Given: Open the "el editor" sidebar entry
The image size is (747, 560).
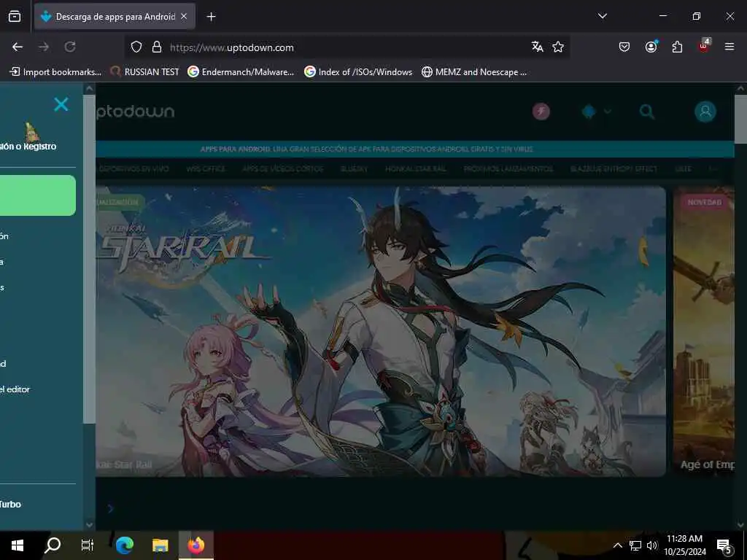Looking at the screenshot, I should click(15, 389).
